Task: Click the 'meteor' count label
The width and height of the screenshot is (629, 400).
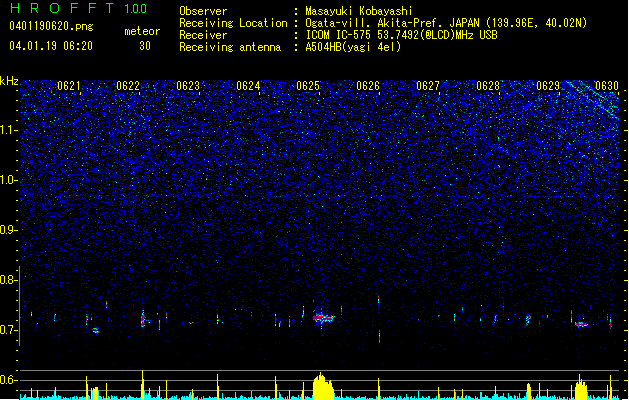Action: point(142,31)
